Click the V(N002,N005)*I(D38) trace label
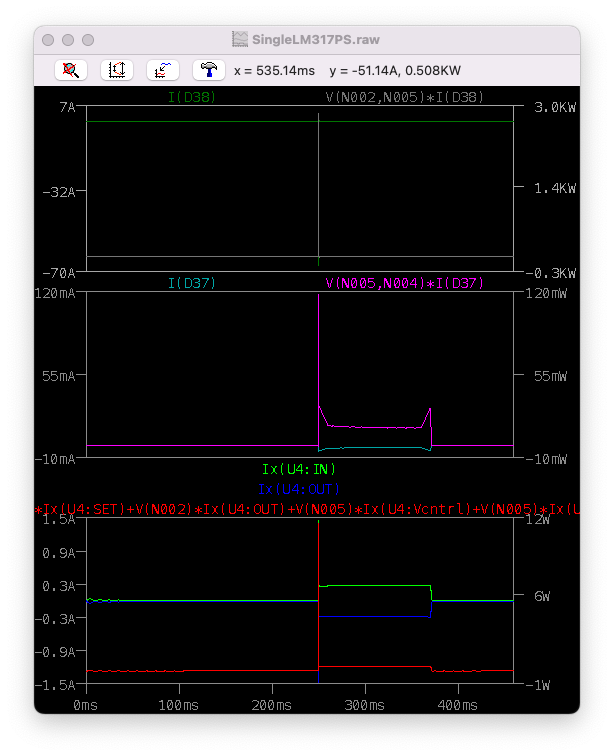The image size is (614, 756). 404,97
